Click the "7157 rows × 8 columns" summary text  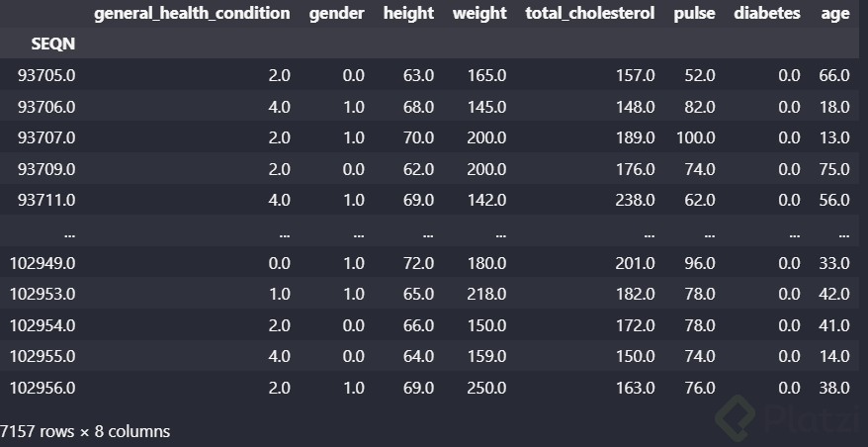(86, 431)
